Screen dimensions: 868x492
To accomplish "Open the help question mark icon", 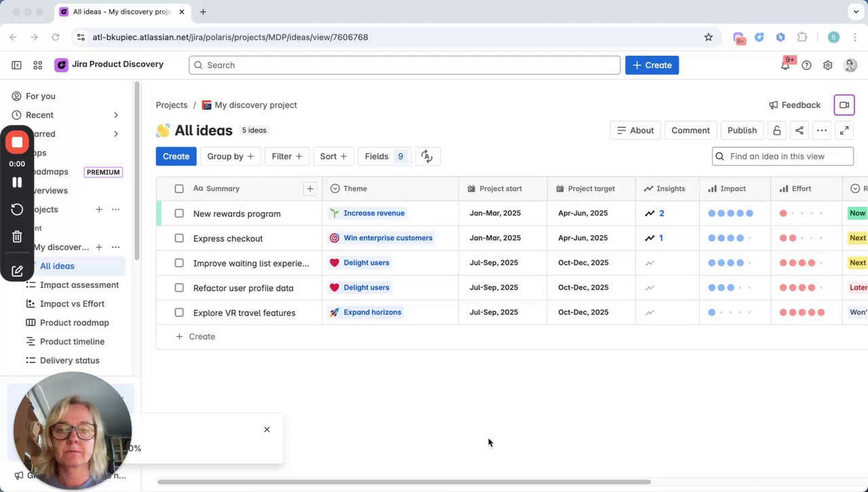I will (806, 65).
